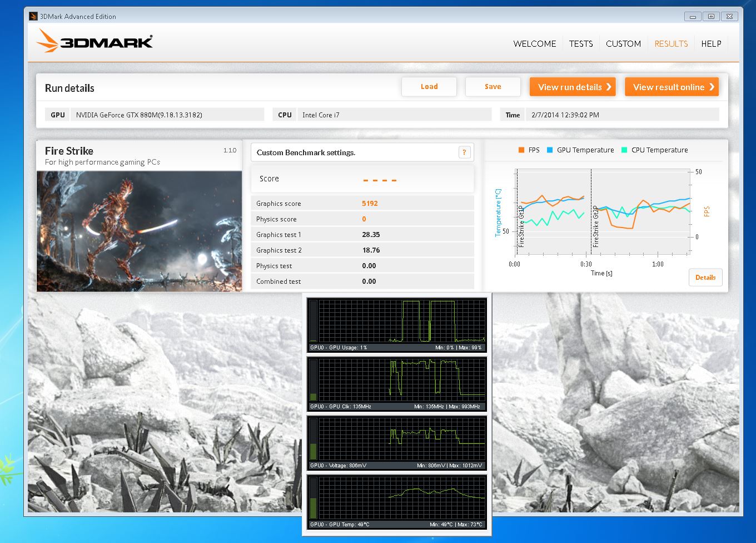Click the Graphics score value 5192
The width and height of the screenshot is (756, 543).
click(370, 204)
